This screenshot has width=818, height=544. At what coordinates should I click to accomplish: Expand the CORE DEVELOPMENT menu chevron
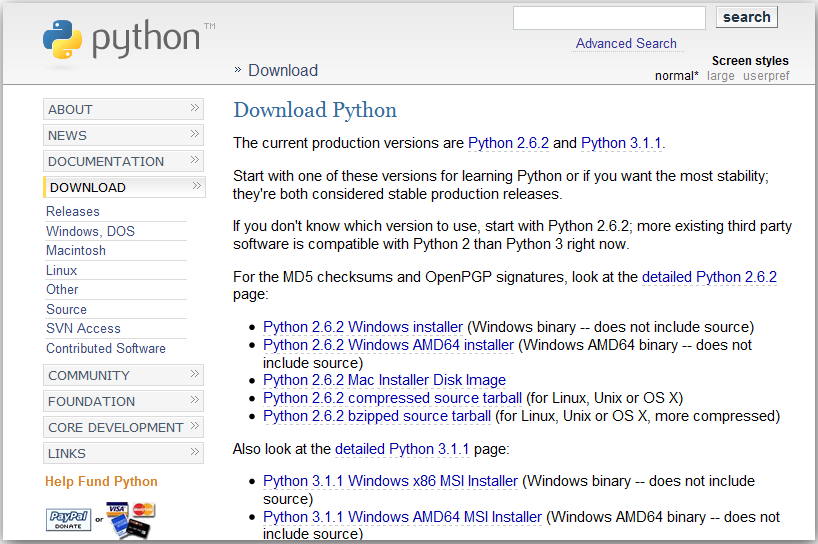(x=195, y=426)
